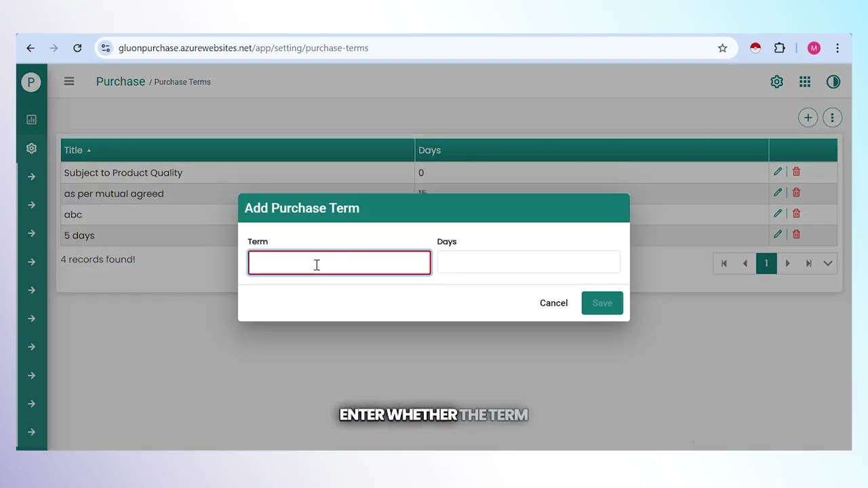Delete the Subject to Product Quality row
Screen dimensions: 868x488
pos(796,172)
